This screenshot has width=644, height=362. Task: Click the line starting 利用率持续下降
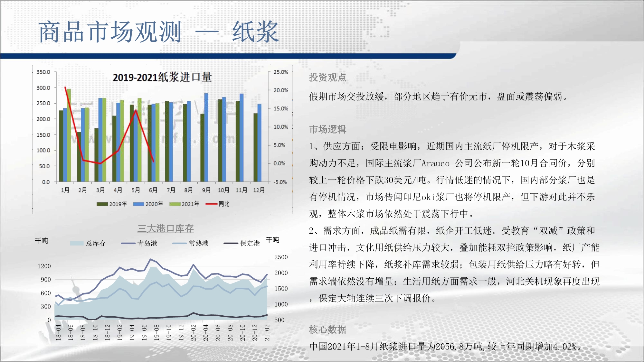coord(454,265)
